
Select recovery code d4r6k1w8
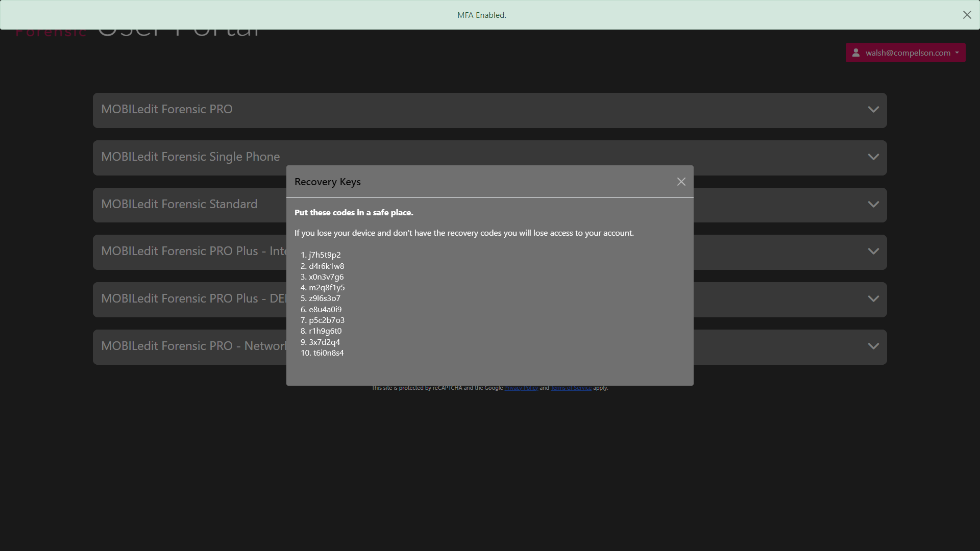tap(326, 266)
